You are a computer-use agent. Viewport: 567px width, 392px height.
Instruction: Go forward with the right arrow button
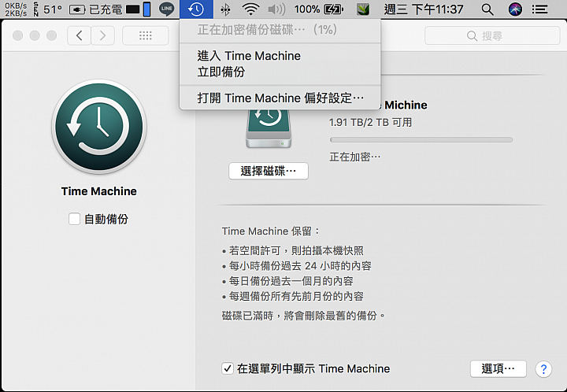(102, 35)
